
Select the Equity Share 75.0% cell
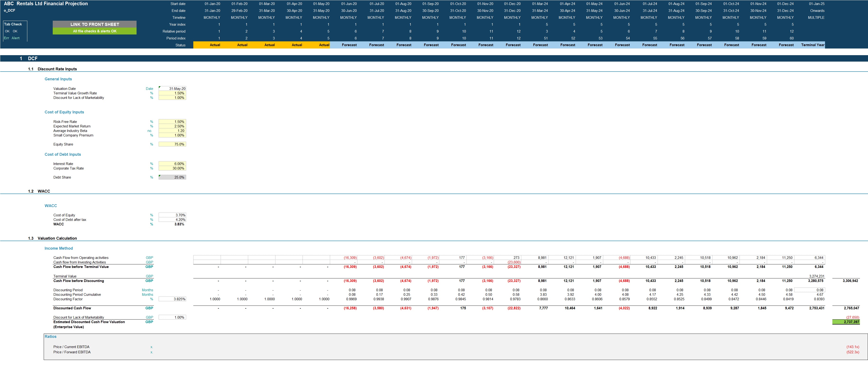(x=172, y=144)
